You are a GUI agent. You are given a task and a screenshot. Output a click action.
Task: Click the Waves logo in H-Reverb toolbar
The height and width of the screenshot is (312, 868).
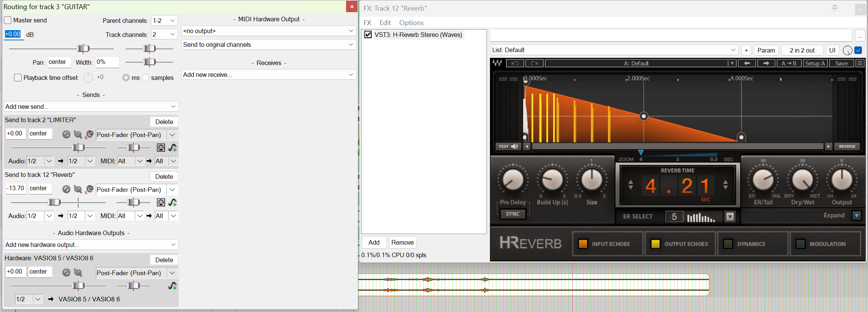497,63
